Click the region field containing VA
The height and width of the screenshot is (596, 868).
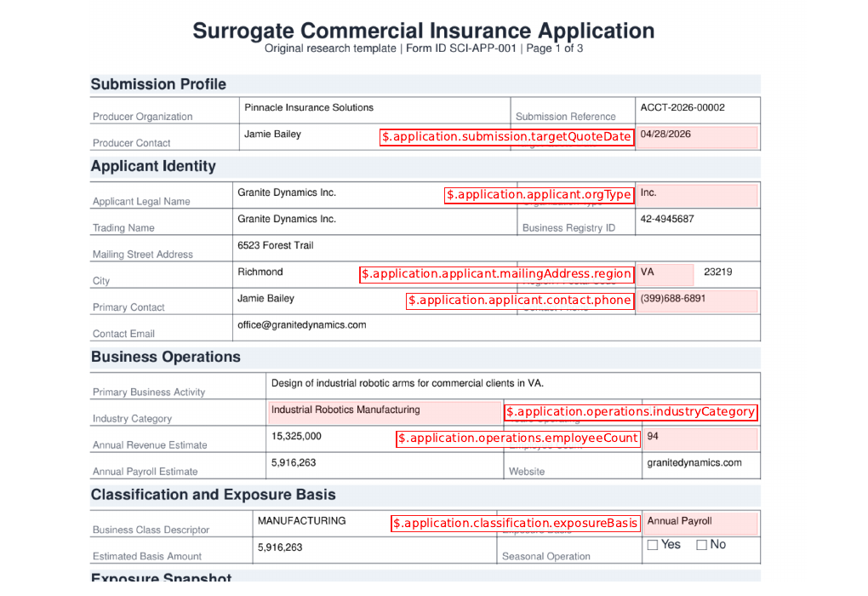coord(665,275)
